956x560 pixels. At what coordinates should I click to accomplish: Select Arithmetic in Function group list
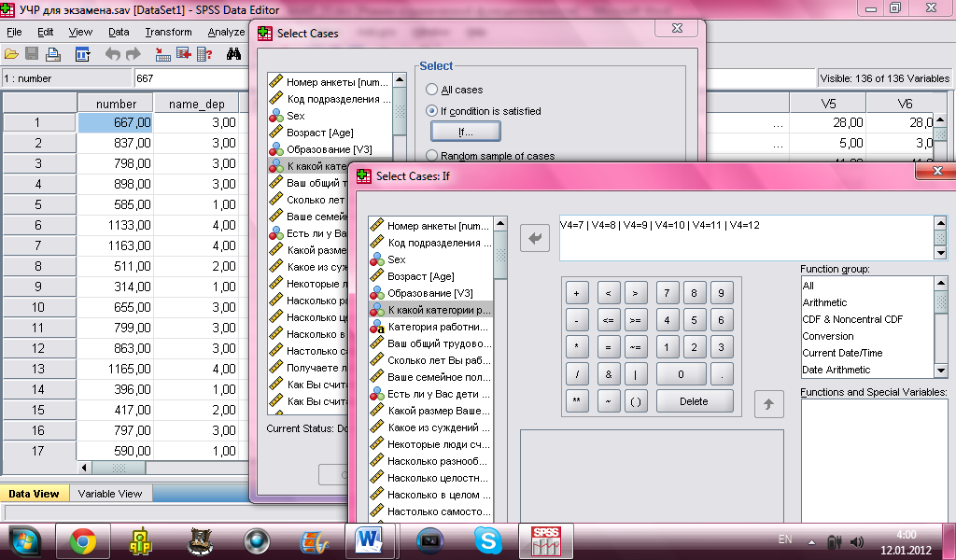(x=824, y=302)
